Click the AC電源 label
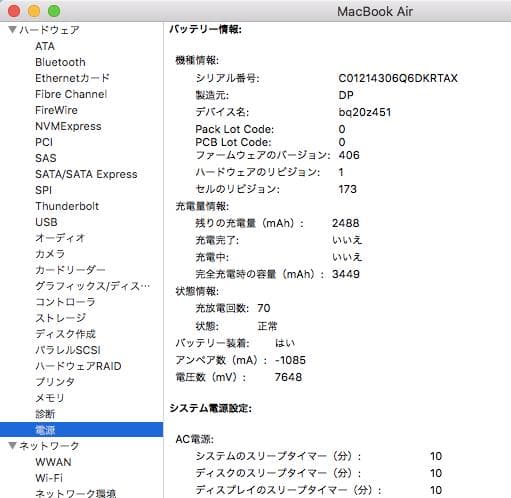The height and width of the screenshot is (498, 511). tap(195, 439)
